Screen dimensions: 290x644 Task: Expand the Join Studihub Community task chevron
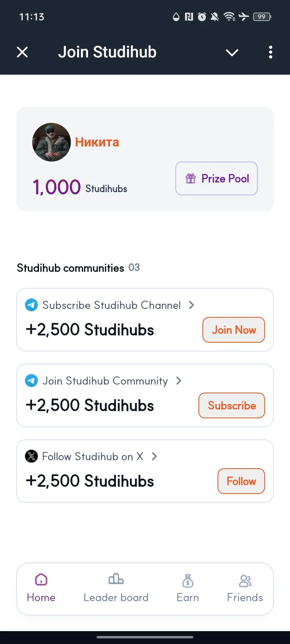[x=178, y=381]
